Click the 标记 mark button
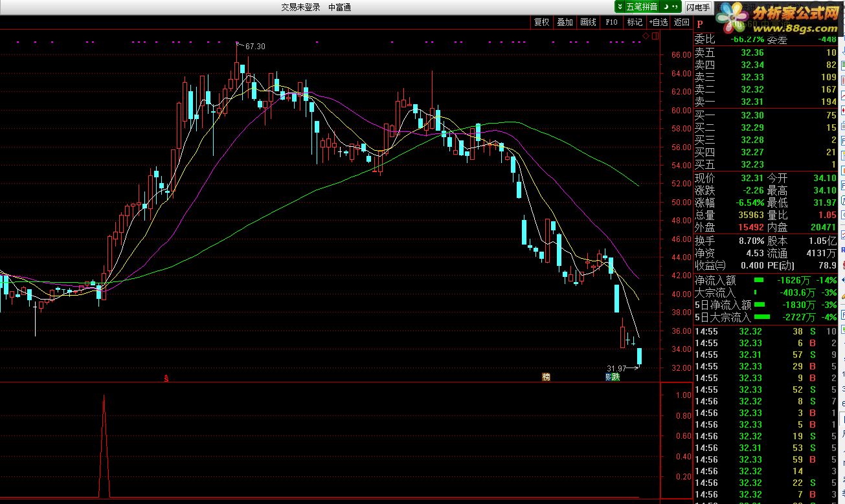This screenshot has height=504, width=845. (635, 22)
